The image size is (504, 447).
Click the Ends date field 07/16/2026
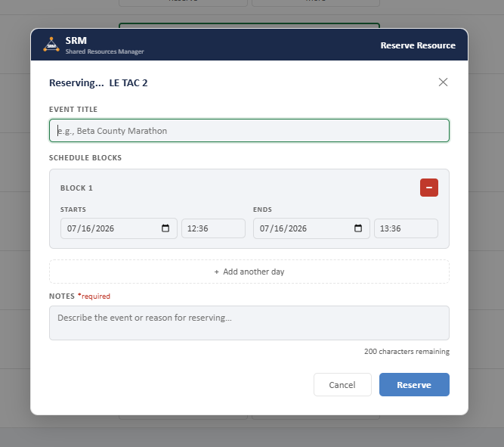pyautogui.click(x=311, y=228)
